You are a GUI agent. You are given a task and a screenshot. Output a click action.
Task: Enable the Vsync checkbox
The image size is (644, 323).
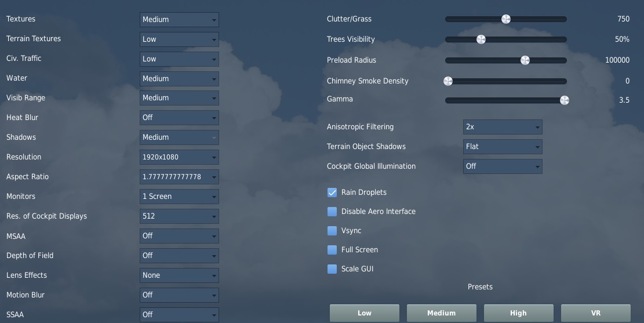click(332, 231)
